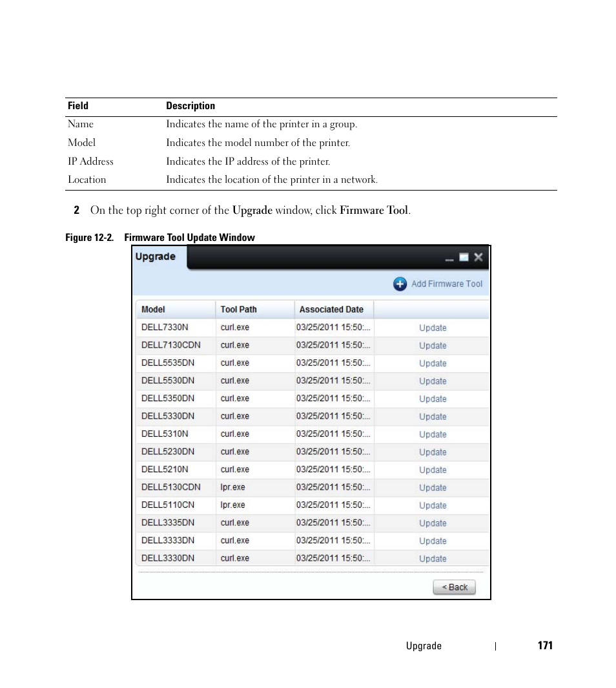Sort by Associated Date column header
Screen dimensions: 616x688
[x=334, y=309]
